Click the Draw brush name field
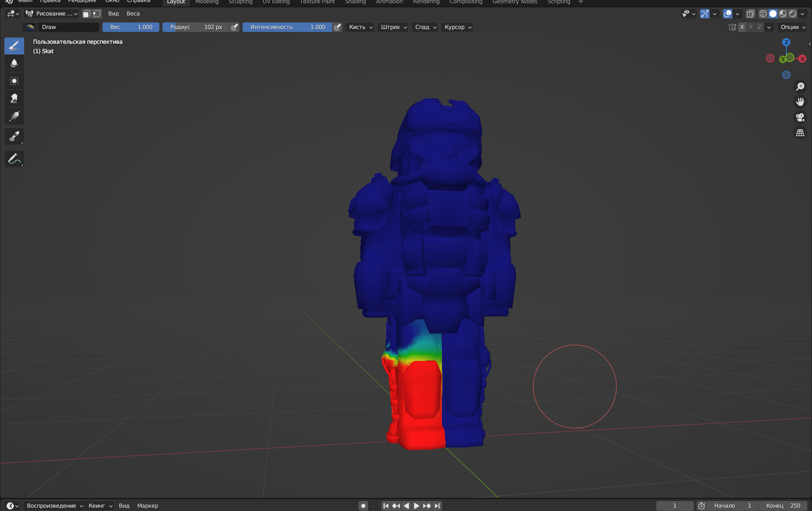 [69, 27]
